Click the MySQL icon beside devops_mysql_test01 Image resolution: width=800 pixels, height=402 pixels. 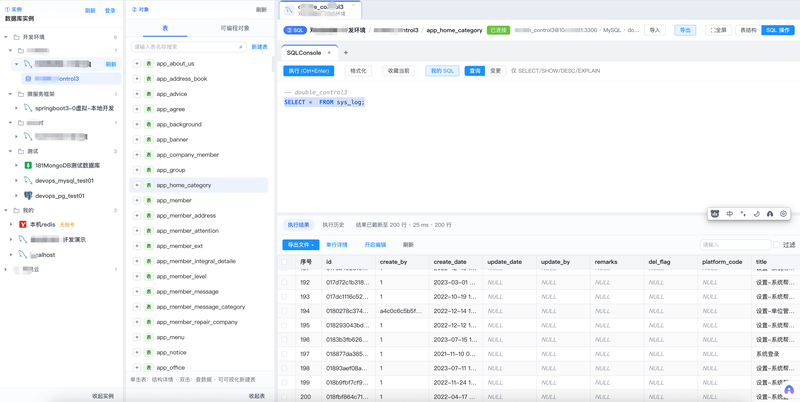pos(29,181)
